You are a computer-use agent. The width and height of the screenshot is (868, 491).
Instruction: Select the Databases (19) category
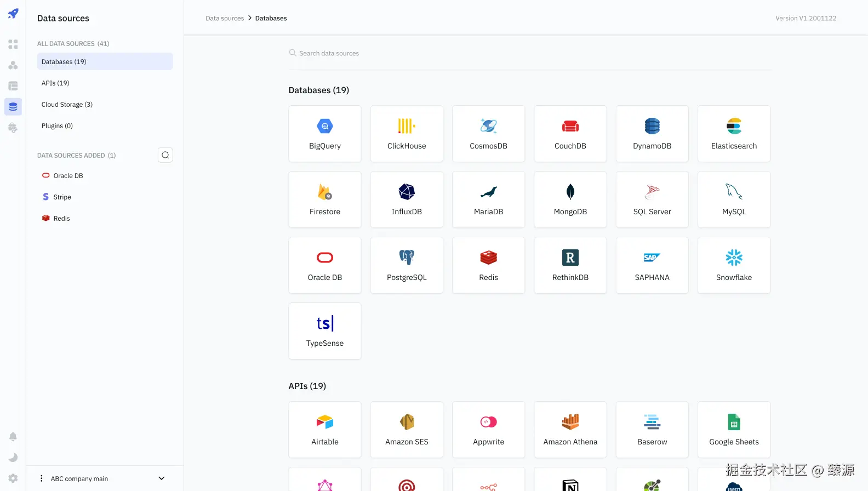105,61
